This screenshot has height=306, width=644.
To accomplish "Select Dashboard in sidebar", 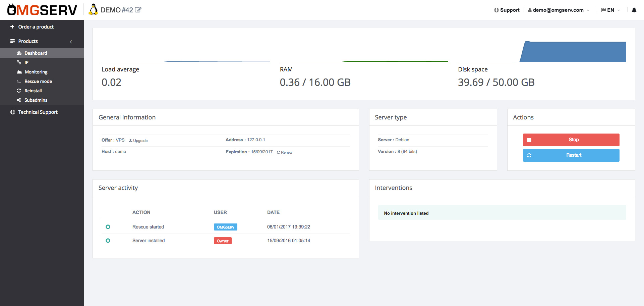I will (42, 53).
